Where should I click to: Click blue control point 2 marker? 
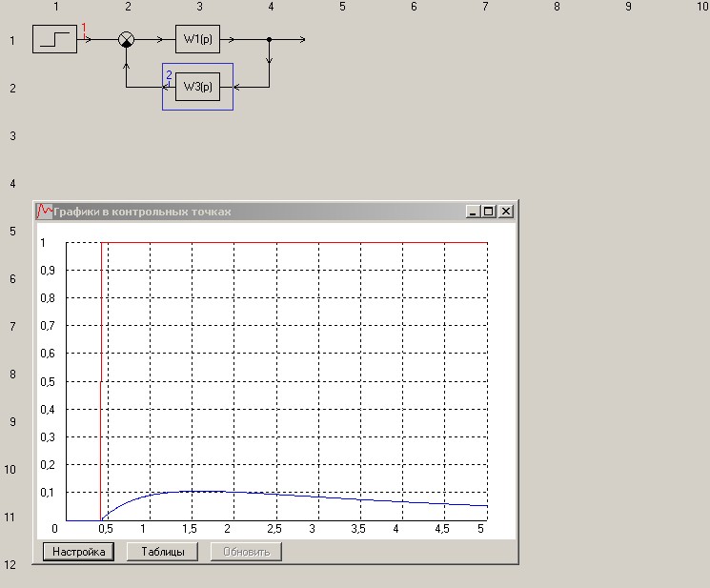point(169,75)
